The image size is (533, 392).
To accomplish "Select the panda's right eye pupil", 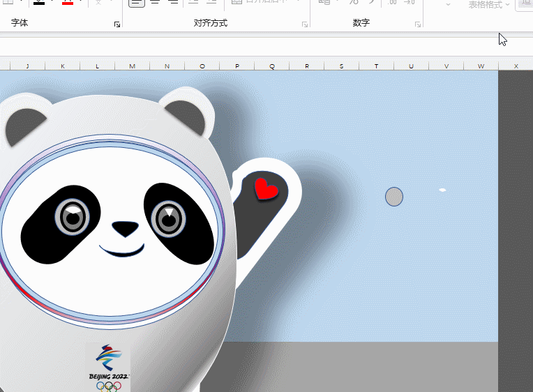I will (x=169, y=220).
